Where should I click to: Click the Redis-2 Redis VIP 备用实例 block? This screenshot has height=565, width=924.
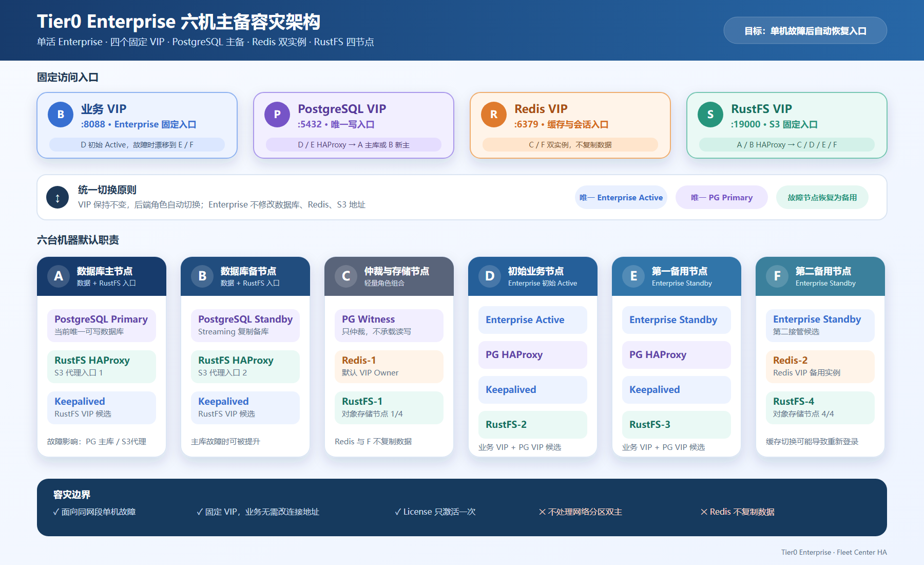pyautogui.click(x=820, y=366)
